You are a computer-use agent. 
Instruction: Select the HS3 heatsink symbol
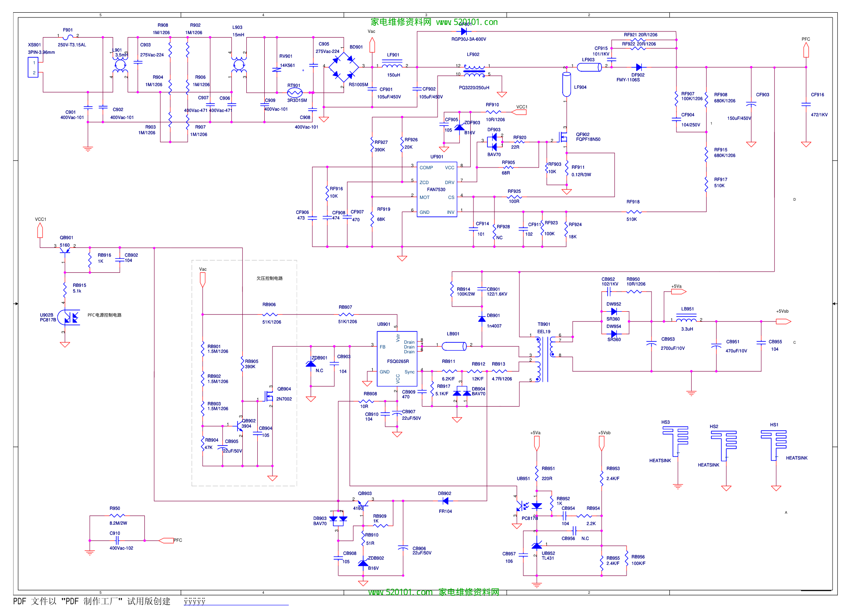(x=675, y=441)
